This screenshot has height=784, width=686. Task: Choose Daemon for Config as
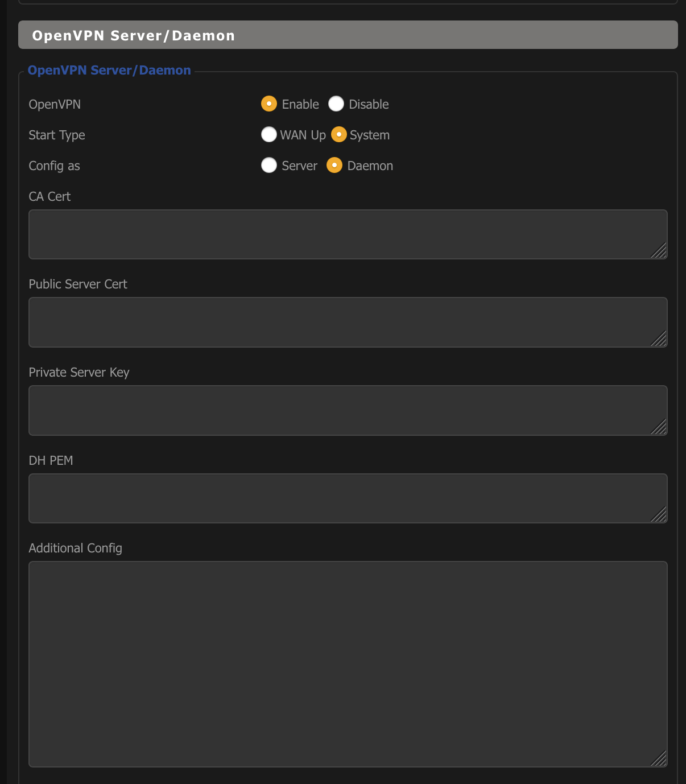[x=334, y=166]
